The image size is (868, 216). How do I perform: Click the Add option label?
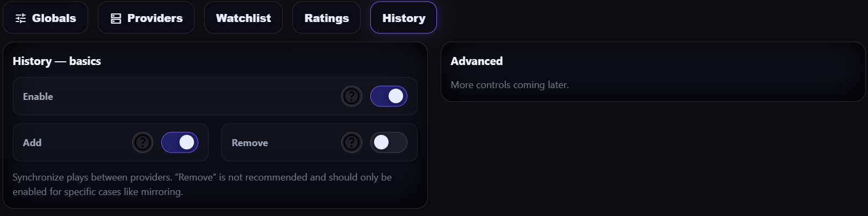32,143
